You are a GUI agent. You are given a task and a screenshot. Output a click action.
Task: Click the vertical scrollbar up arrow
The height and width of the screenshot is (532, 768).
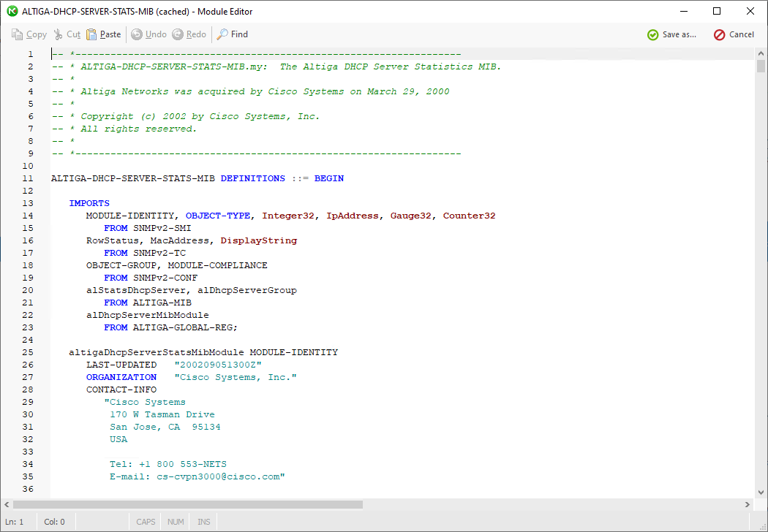point(761,54)
